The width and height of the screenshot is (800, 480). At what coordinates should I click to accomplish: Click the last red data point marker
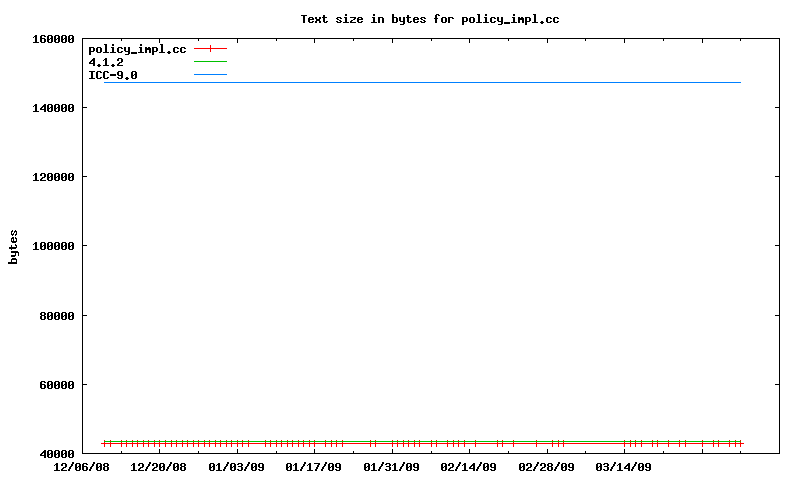click(740, 443)
